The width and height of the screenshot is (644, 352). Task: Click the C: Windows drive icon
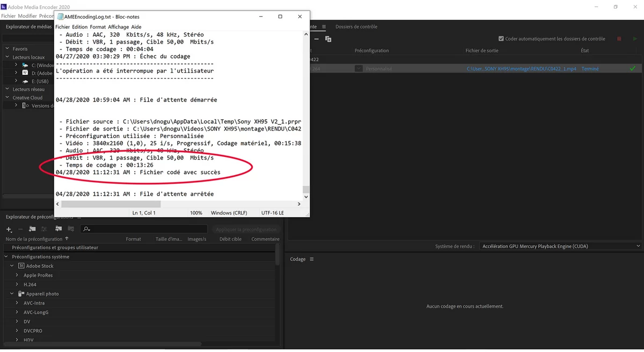25,65
